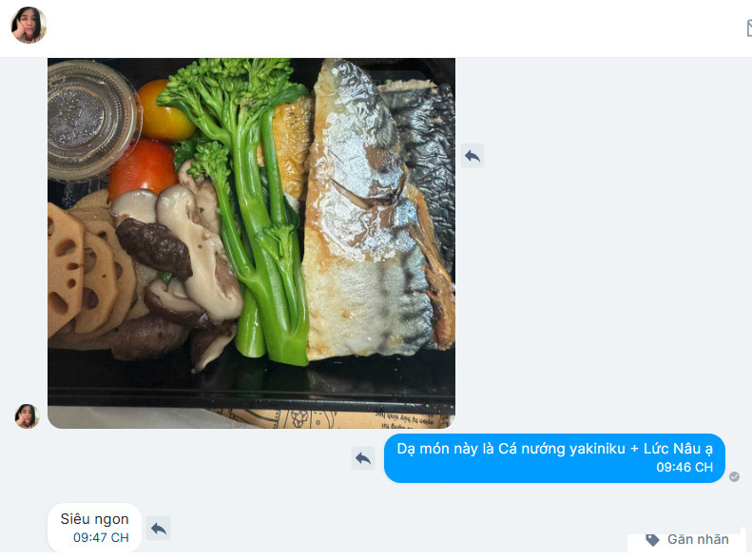Click the partially visible icon in header's right edge

tap(749, 28)
